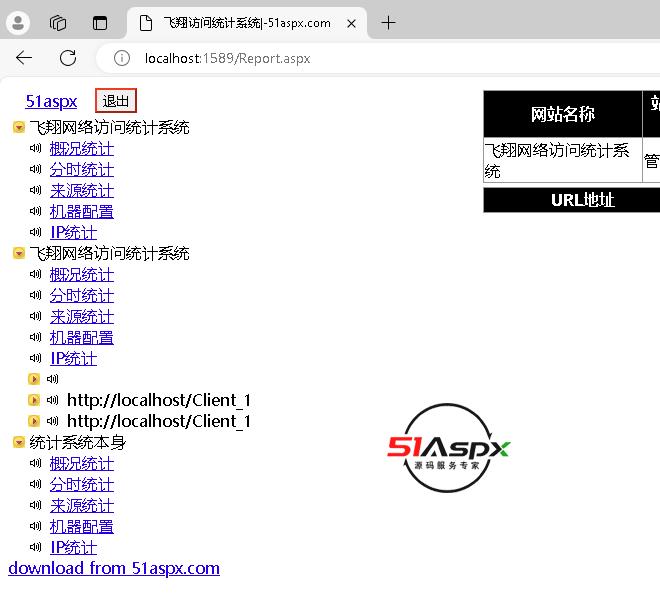Select the 飞翔访问统计系统|-51aspx.com tab
Screen dimensions: 660x608
(x=247, y=23)
